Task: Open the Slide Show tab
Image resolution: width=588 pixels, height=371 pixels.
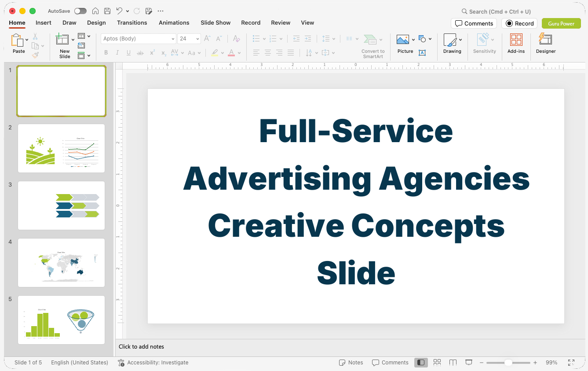Action: click(x=215, y=23)
